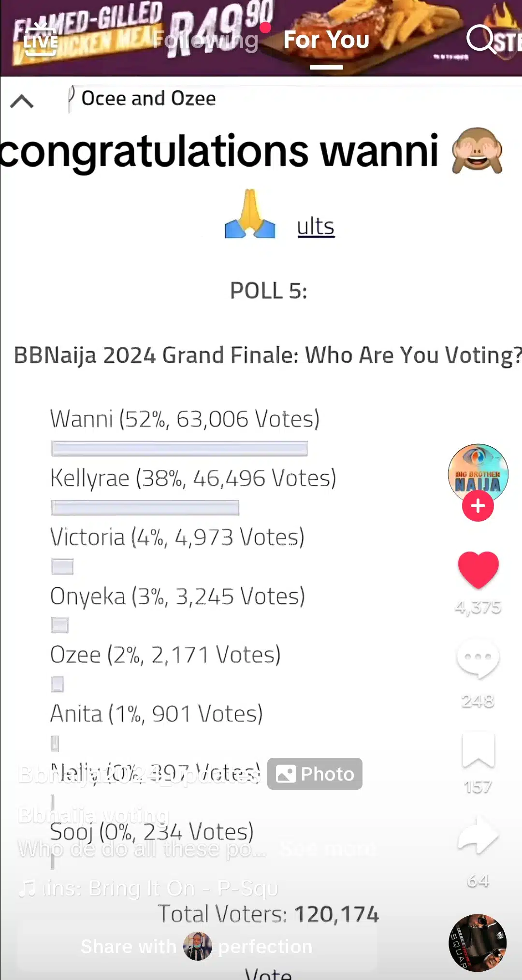Tap the Bring It On music title

159,888
